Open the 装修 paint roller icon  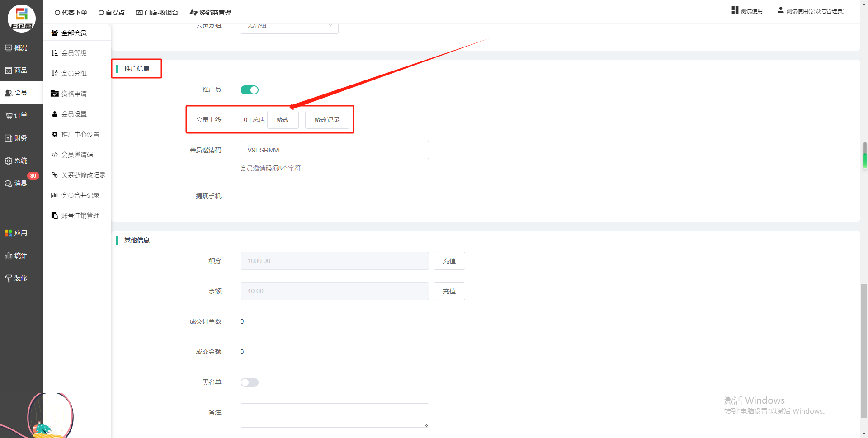(9, 278)
